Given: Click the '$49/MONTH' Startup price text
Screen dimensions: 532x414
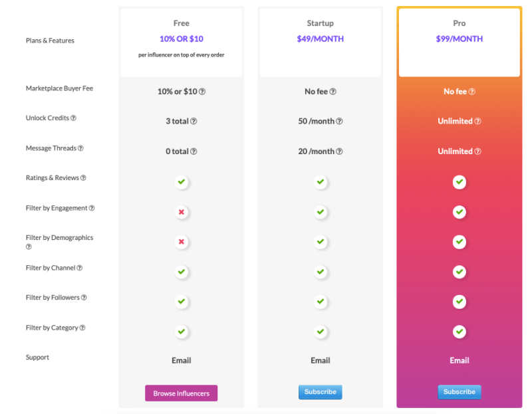Looking at the screenshot, I should [320, 40].
